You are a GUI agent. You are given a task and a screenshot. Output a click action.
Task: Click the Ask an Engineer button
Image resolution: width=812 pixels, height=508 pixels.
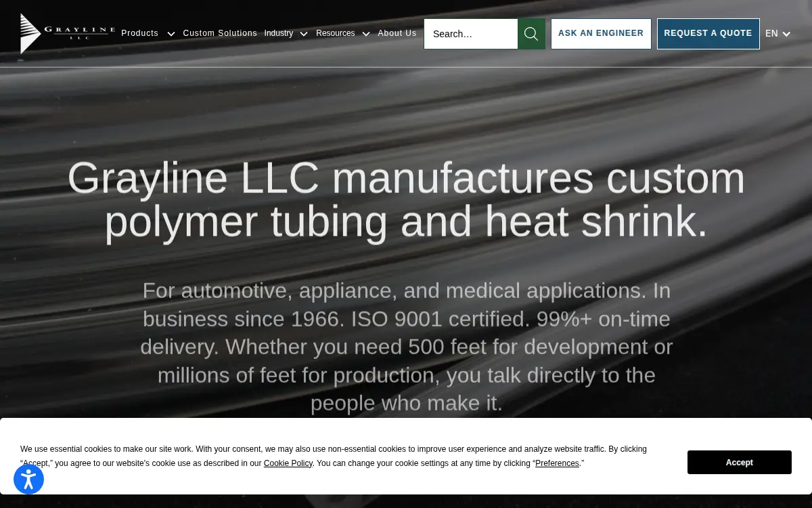coord(601,34)
